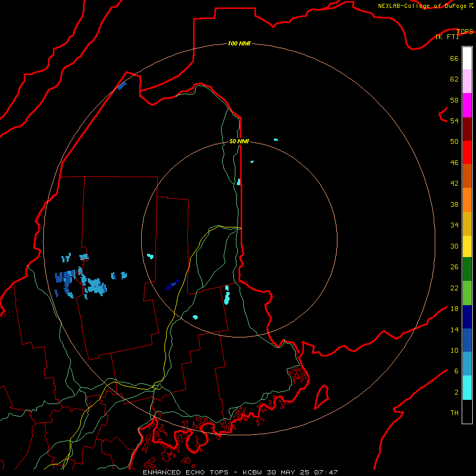Image resolution: width=476 pixels, height=476 pixels.
Task: Click the KCBW radar station identifier
Action: [252, 472]
